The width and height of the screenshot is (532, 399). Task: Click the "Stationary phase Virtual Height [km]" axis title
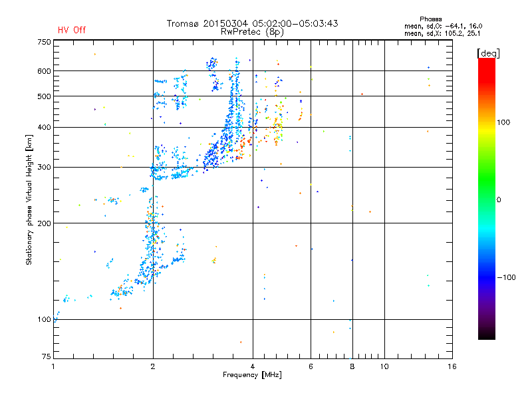point(29,199)
